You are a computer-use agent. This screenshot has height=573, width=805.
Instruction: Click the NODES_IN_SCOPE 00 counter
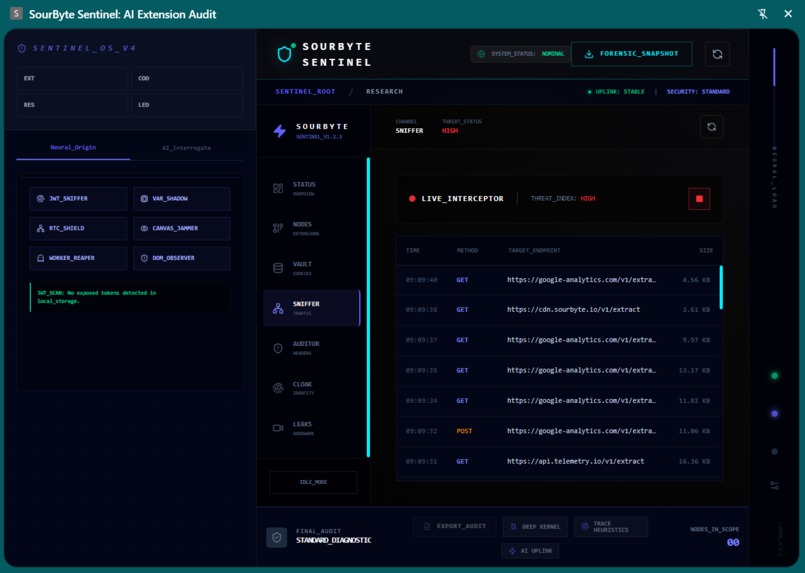(x=715, y=537)
